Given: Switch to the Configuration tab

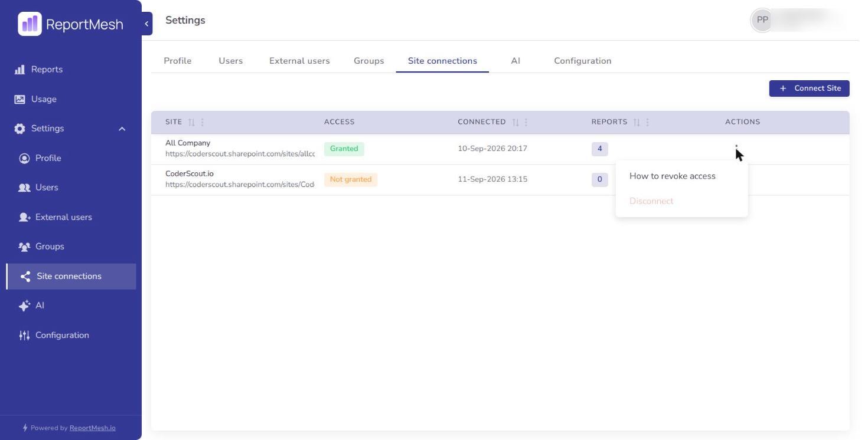Looking at the screenshot, I should point(583,61).
